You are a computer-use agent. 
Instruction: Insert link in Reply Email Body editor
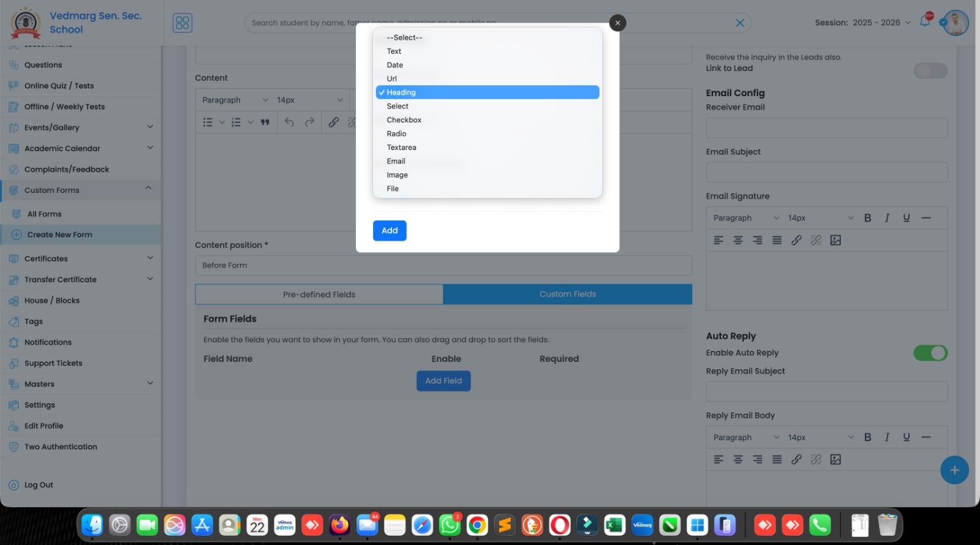[796, 460]
